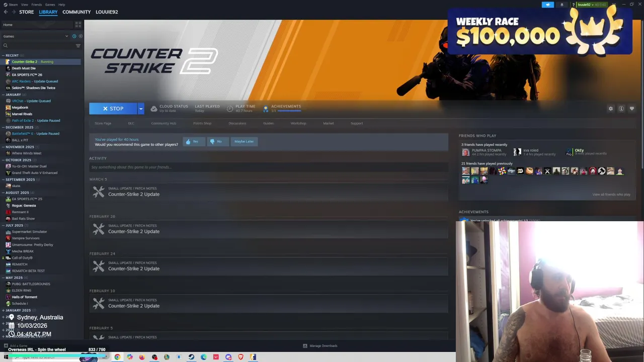This screenshot has height=362, width=644.
Task: Open the announcements megaphone button
Action: pos(548,5)
